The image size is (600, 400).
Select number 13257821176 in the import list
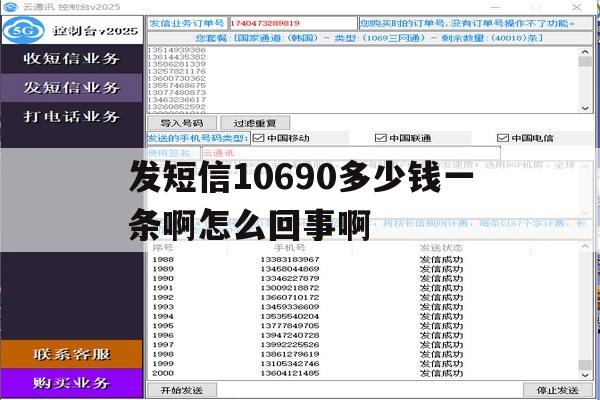(177, 71)
